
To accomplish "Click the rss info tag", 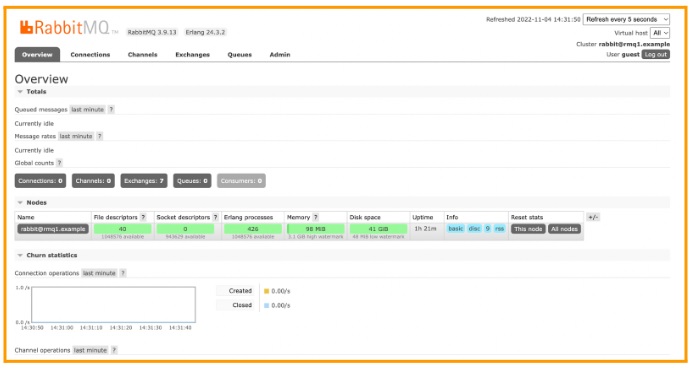I will (x=499, y=228).
